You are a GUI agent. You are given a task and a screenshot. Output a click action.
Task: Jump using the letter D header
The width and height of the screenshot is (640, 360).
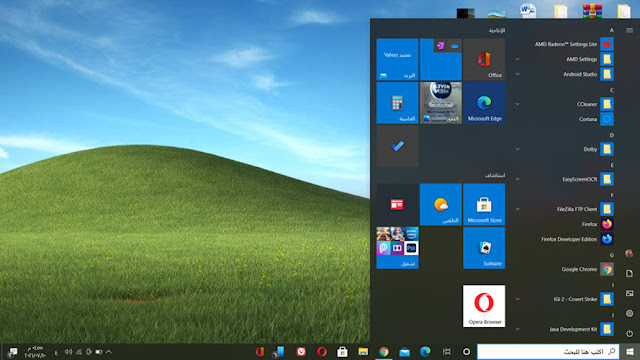click(611, 135)
